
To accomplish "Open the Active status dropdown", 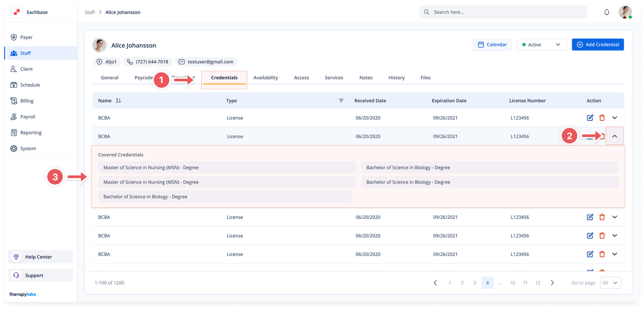I will click(541, 45).
